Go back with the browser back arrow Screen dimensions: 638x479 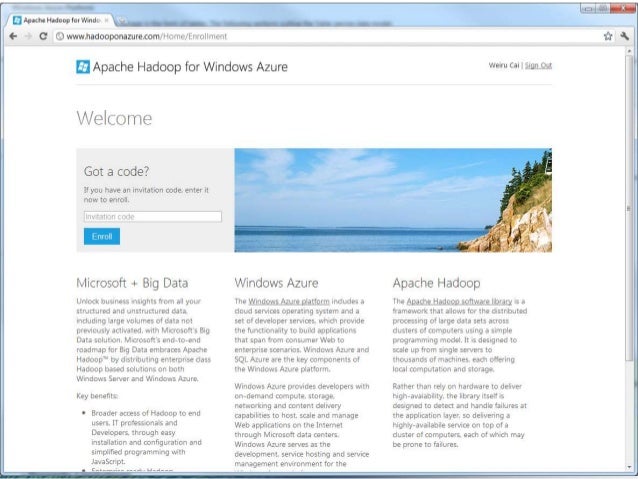point(13,36)
